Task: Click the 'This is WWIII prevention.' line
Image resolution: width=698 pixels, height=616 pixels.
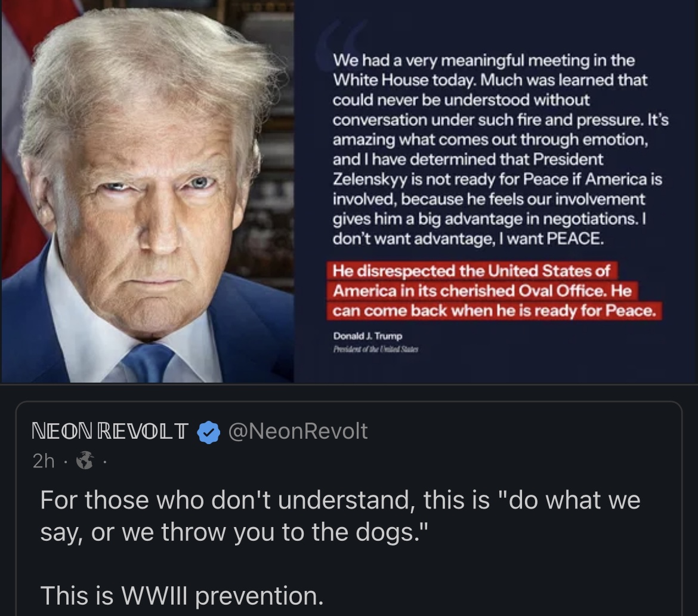Action: pos(181,596)
